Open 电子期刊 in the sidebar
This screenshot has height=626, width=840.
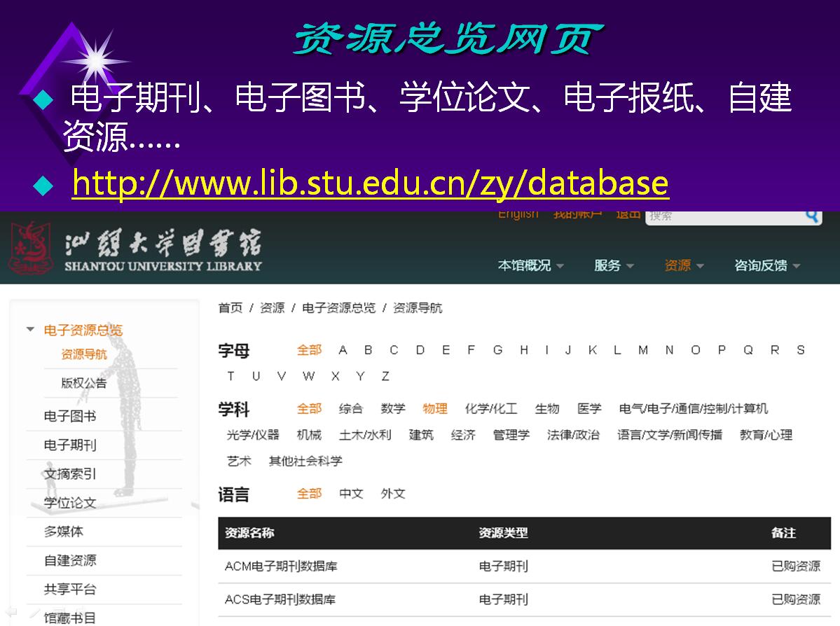click(70, 445)
